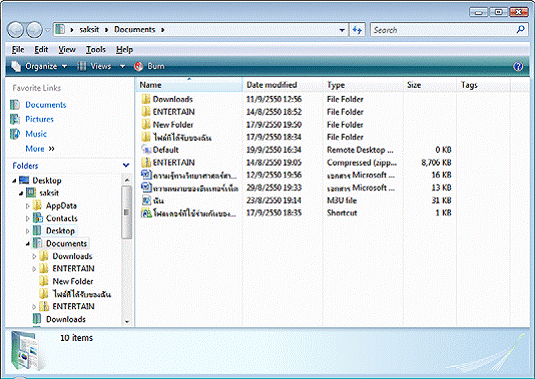
Task: Refresh the folder view
Action: [x=357, y=30]
